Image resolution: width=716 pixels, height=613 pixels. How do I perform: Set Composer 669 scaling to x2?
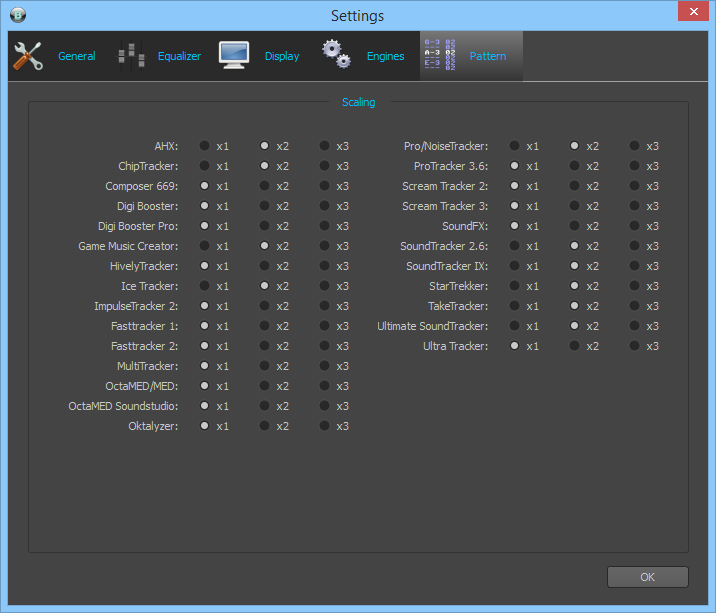pos(264,186)
